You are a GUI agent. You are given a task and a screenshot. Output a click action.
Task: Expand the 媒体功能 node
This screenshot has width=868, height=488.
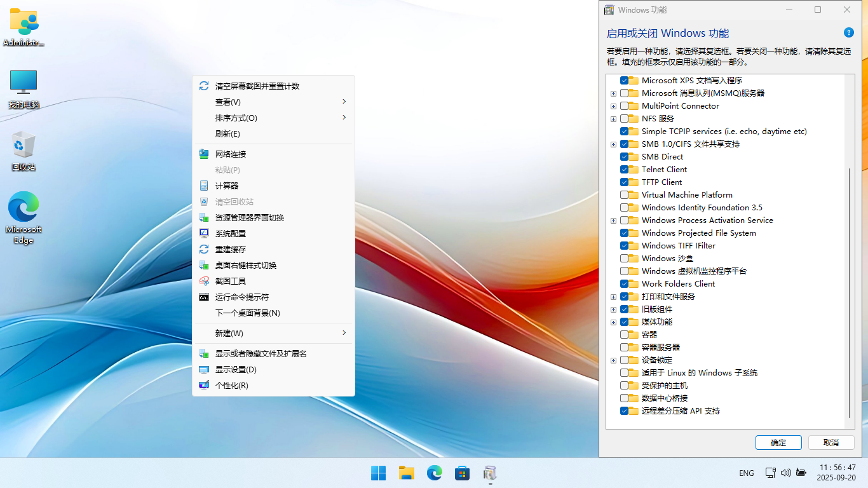[x=613, y=322]
